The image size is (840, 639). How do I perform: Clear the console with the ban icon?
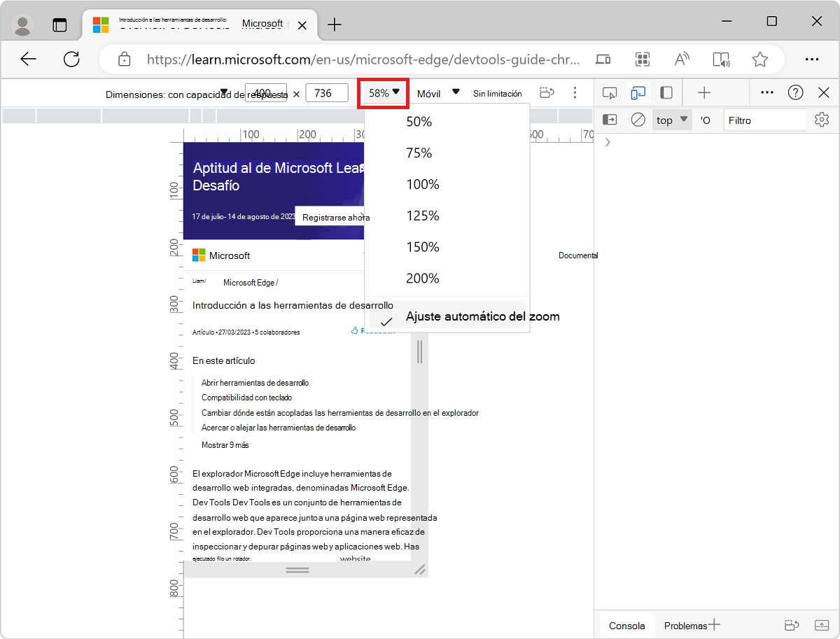(x=638, y=120)
